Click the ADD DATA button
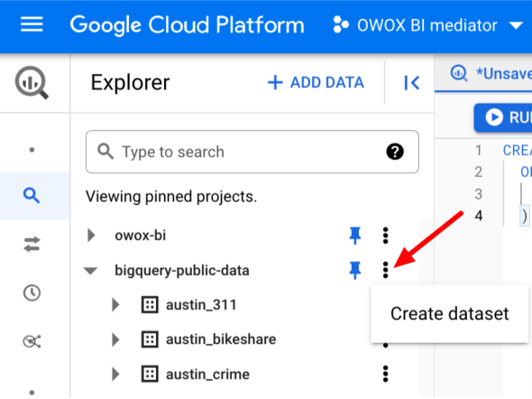 tap(316, 82)
